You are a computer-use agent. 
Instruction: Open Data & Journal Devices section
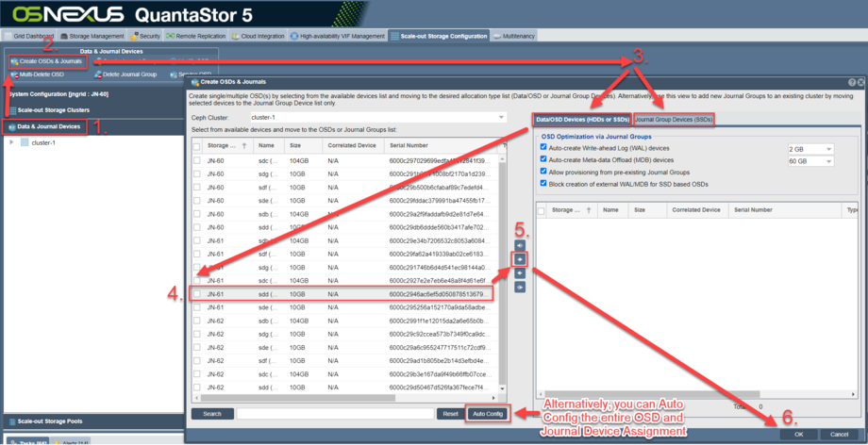point(47,126)
